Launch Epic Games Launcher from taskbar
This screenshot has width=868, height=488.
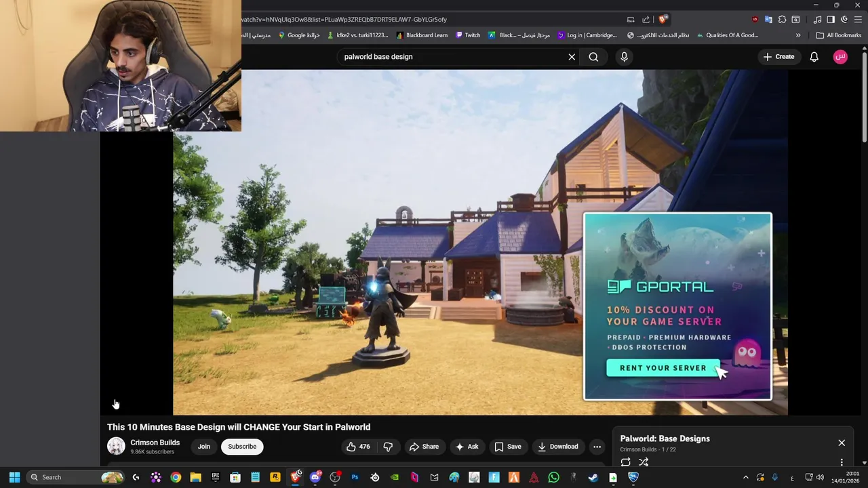pos(216,477)
